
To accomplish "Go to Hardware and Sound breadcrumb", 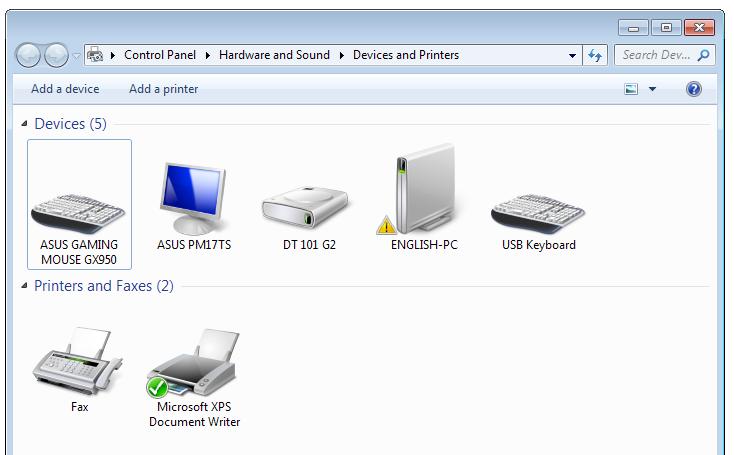I will pos(274,55).
